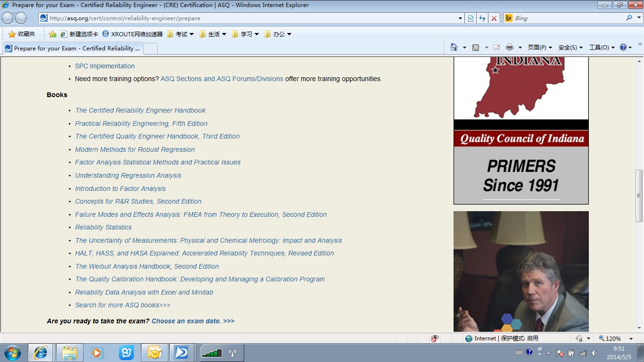Click the popup blocker status bar icon
Viewport: 644px width, 362px height.
[435, 338]
